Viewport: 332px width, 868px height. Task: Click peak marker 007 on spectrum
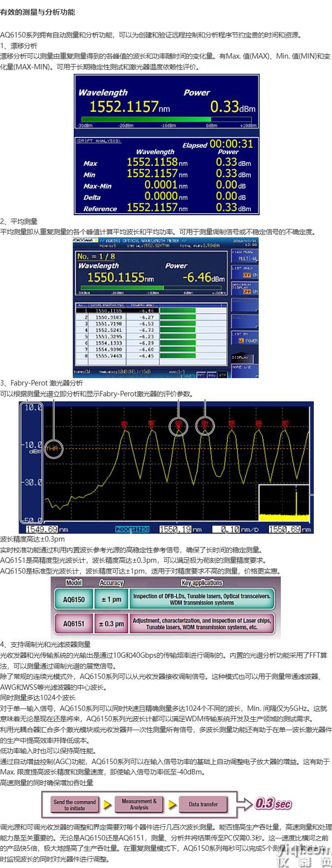[x=285, y=424]
